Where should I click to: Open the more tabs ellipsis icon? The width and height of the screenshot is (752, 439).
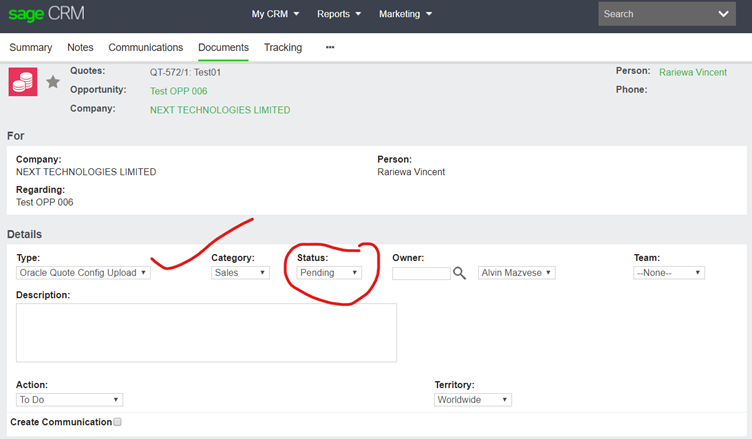330,47
